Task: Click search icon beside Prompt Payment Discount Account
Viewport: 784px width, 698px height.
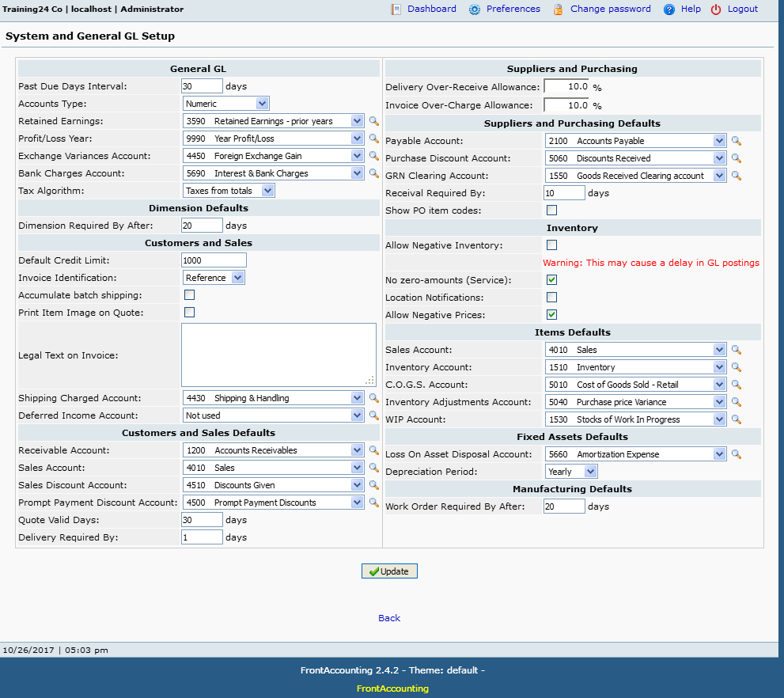Action: tap(373, 503)
